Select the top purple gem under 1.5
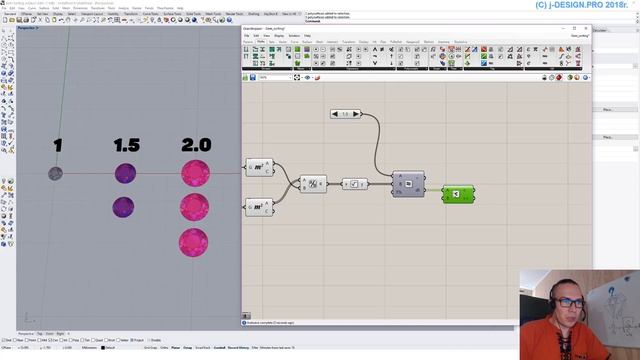The image size is (640, 360). click(x=125, y=173)
